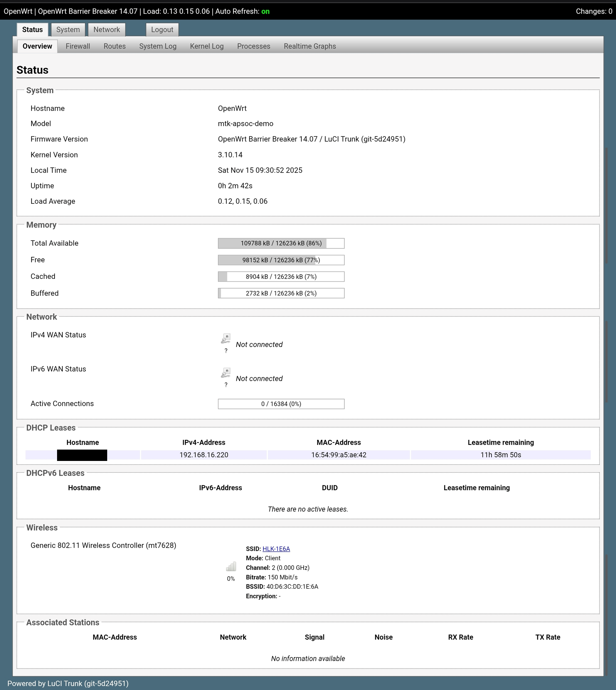Click the Cached memory progress bar
Viewport: 616px width, 690px height.
point(281,277)
